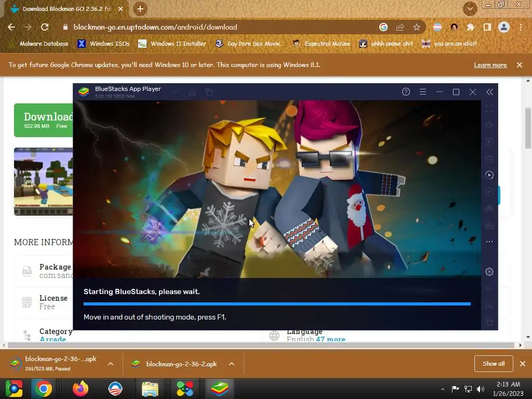
Task: Click Arcade category link
Action: (52, 339)
